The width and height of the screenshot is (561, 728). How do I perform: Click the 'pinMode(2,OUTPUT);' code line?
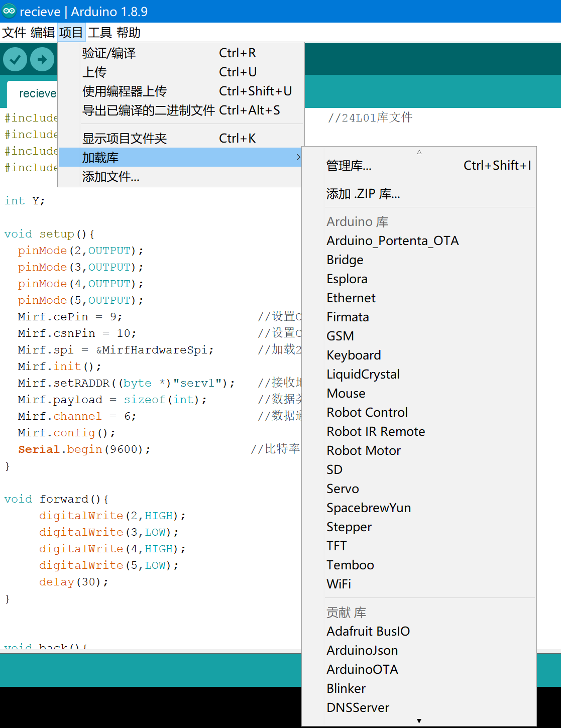pos(80,251)
